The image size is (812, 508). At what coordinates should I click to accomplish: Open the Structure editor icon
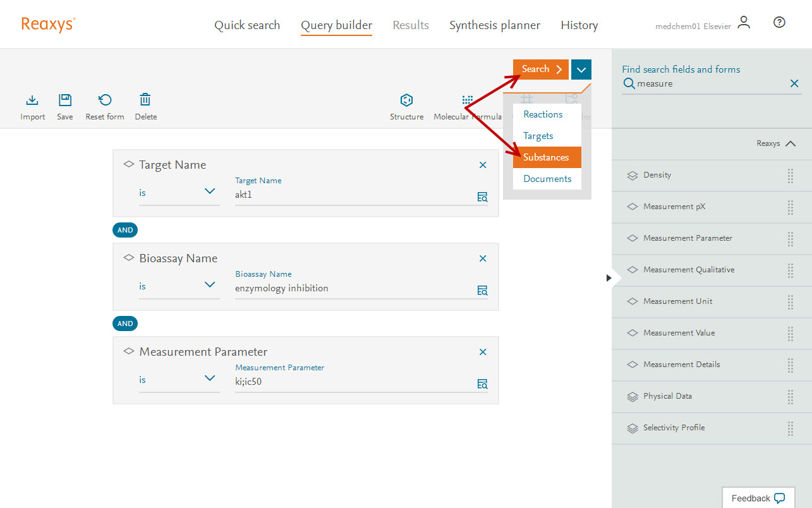click(406, 100)
